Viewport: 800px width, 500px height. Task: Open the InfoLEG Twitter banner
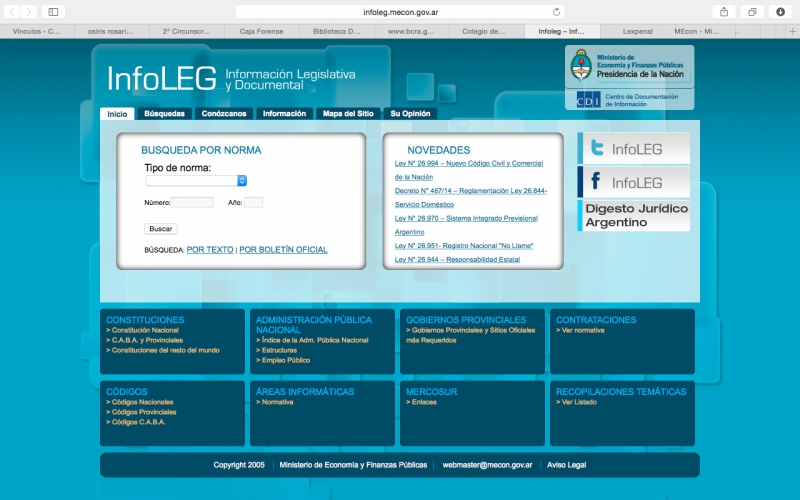(x=634, y=148)
